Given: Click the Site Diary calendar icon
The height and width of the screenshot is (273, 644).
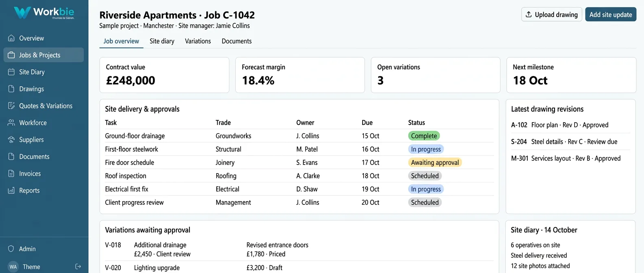Looking at the screenshot, I should 11,72.
